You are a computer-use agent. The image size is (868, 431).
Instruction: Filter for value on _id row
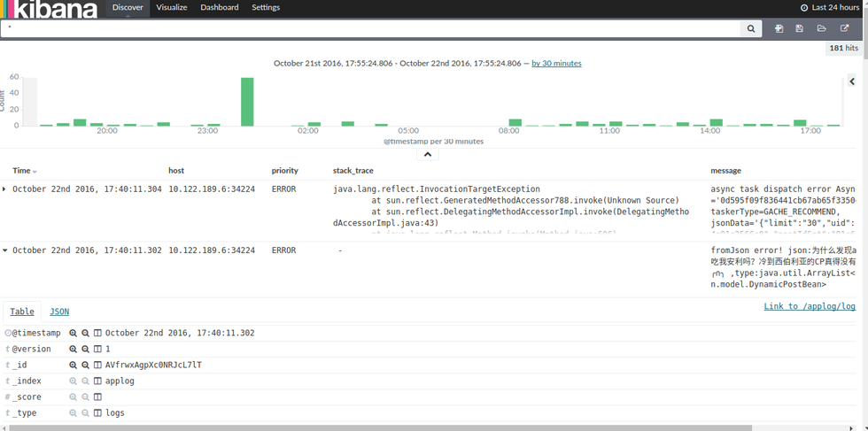[x=74, y=366]
